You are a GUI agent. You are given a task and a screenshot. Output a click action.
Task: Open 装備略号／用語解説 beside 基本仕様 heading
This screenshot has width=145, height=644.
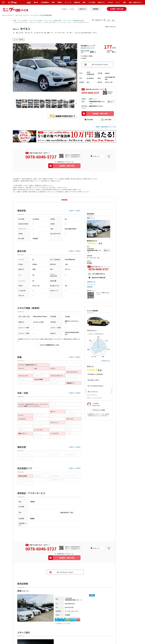[x=75, y=251]
